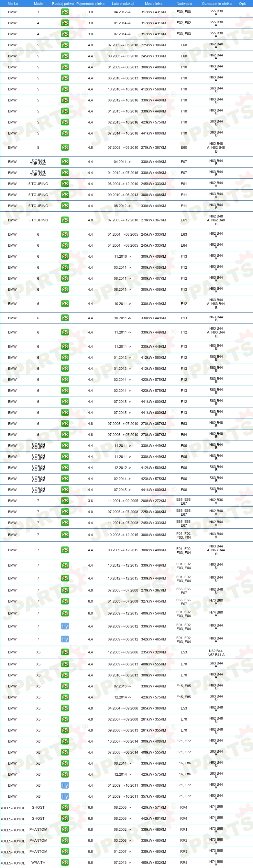253x868 pixels.
Task: Click the Marka column header
Action: coord(12,4)
